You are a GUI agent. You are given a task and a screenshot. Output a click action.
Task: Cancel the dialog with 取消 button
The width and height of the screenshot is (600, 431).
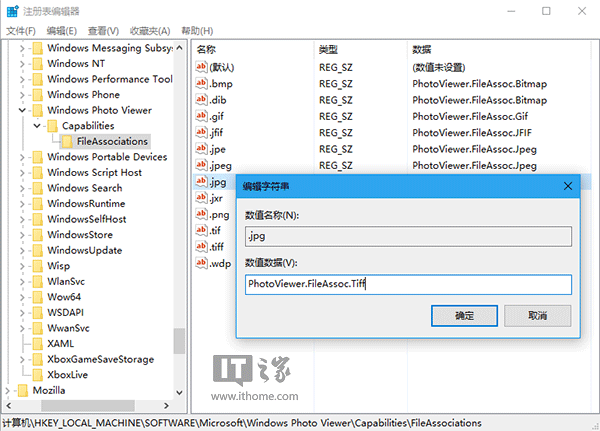pos(537,316)
